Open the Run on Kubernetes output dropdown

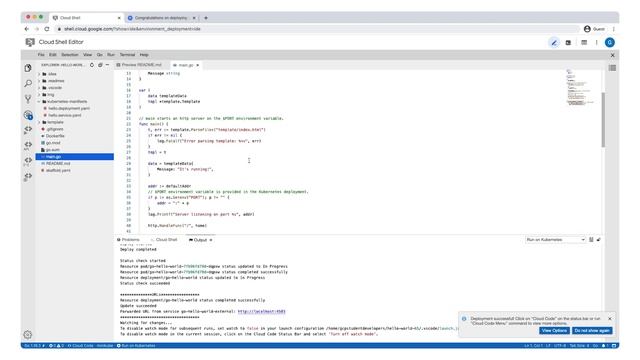pyautogui.click(x=555, y=240)
